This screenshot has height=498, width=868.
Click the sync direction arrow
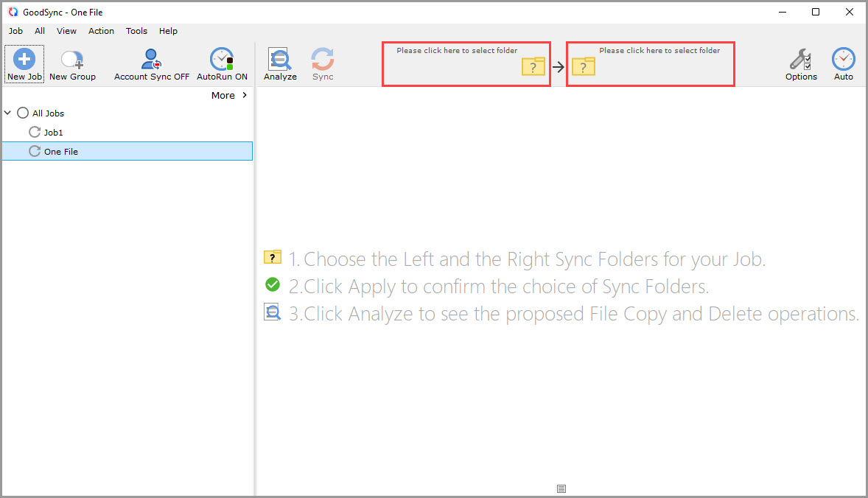559,67
